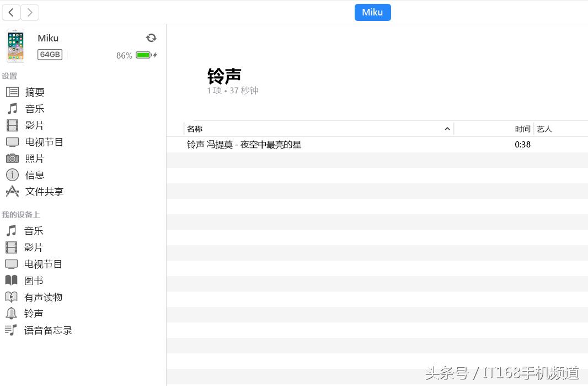Sort tracks by the 时间 column header
Image resolution: width=588 pixels, height=386 pixels.
(x=522, y=128)
